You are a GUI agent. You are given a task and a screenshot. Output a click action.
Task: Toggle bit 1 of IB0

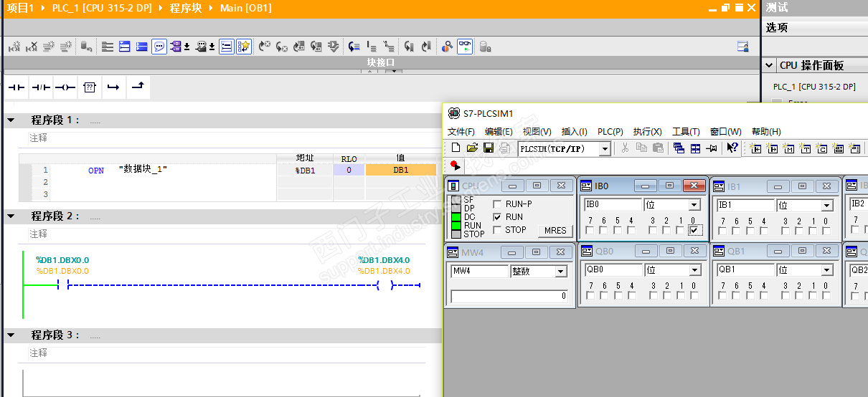pos(680,230)
